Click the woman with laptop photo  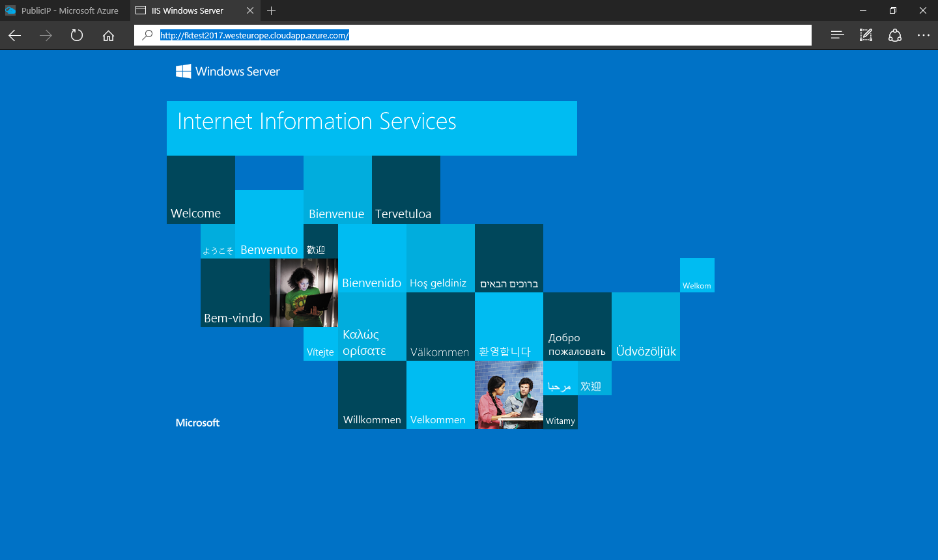[304, 292]
